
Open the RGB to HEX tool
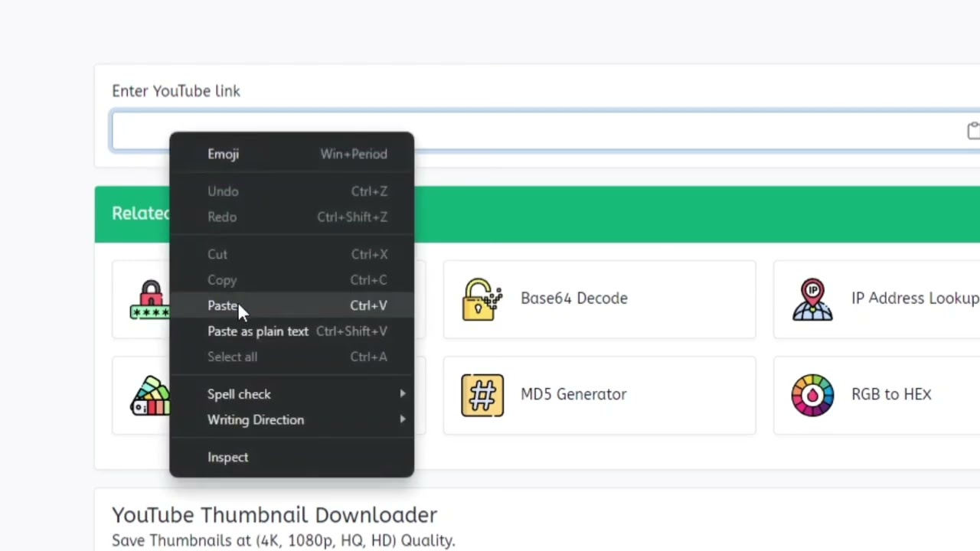877,396
